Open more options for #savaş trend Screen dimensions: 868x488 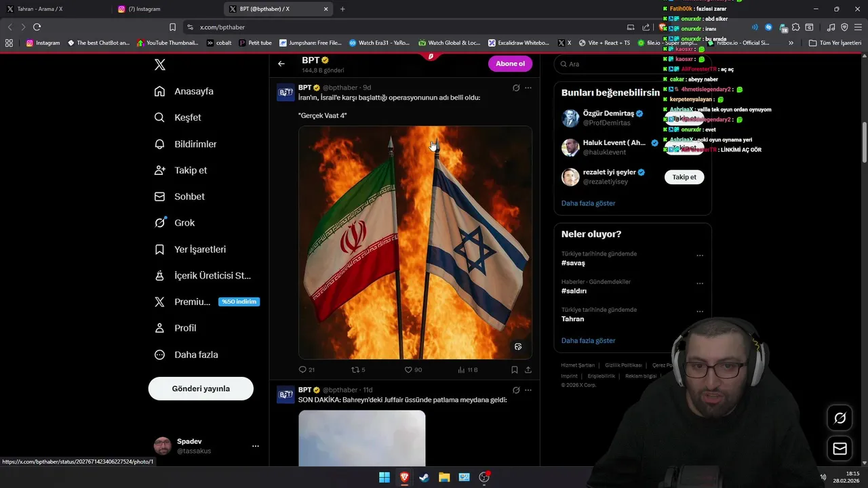coord(700,256)
